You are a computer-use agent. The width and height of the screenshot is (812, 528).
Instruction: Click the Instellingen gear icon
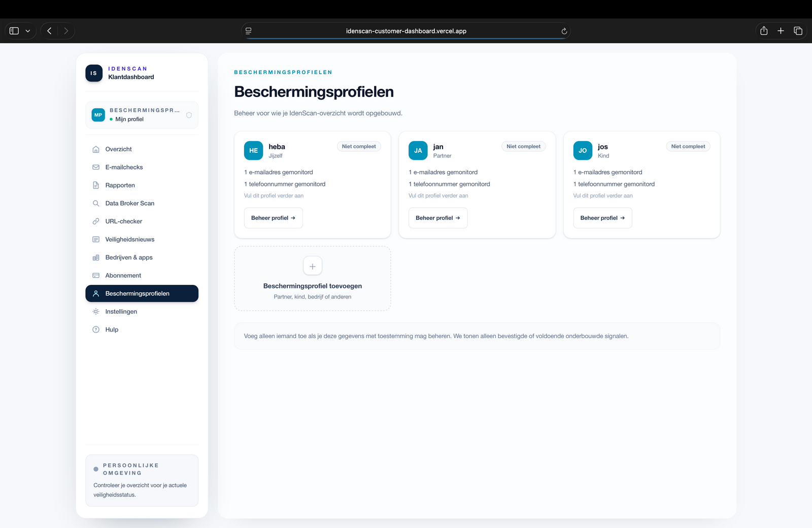click(x=96, y=312)
